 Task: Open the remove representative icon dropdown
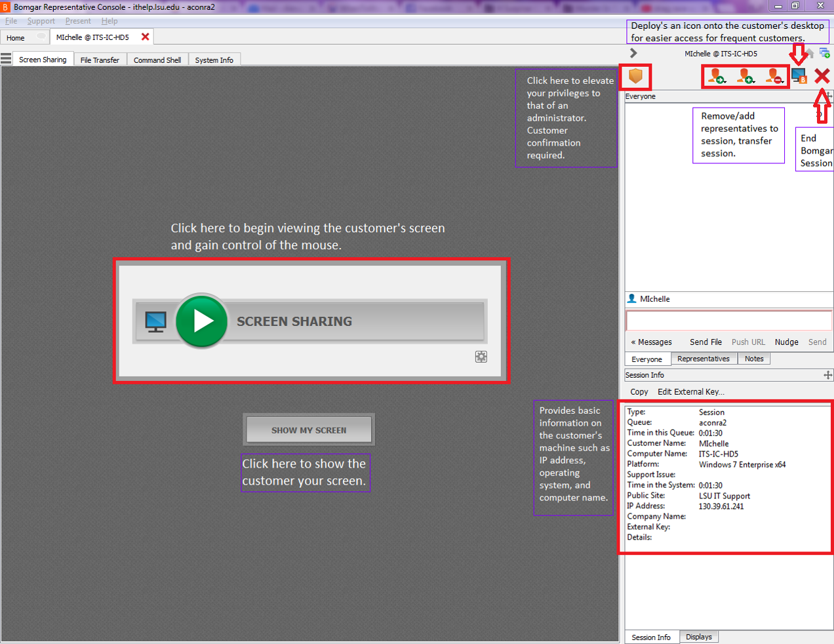click(774, 77)
